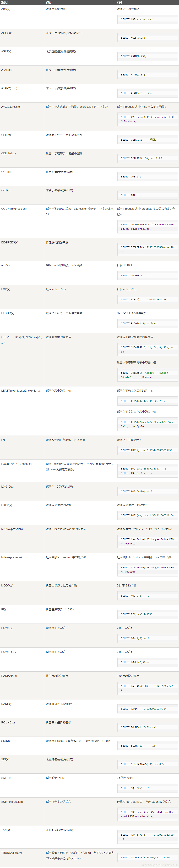Viewport: 179px width, 868px height.
Task: Select the RADIANS(x) function name
Action: coord(9,676)
